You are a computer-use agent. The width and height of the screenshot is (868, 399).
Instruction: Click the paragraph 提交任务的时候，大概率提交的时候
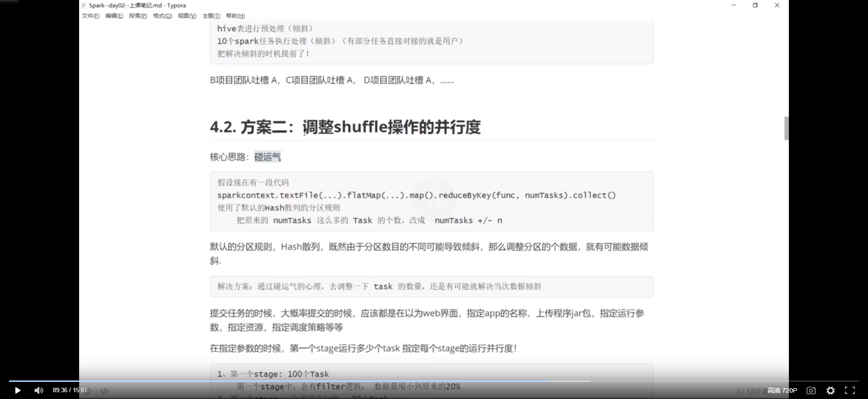click(x=427, y=320)
